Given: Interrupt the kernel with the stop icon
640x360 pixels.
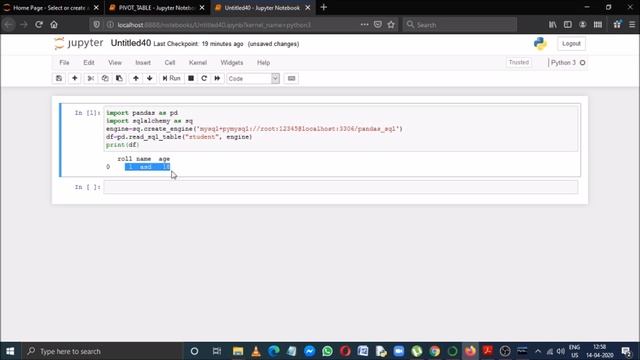Looking at the screenshot, I should 191,78.
